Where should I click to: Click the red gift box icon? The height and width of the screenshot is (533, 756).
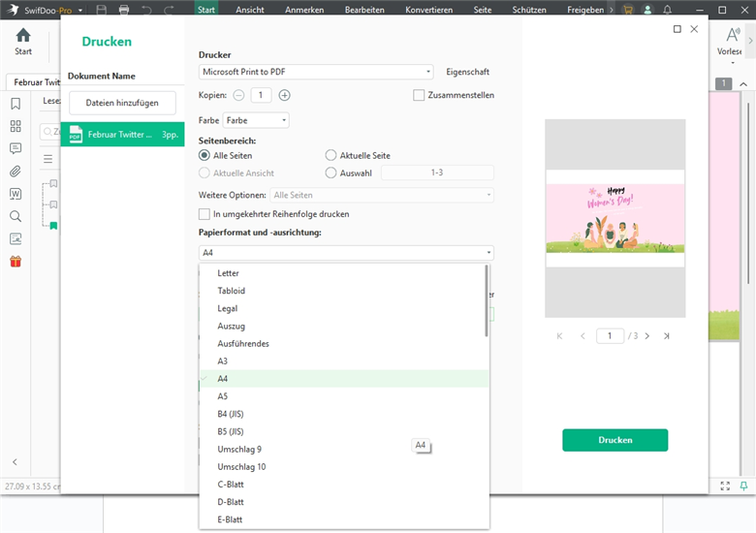click(x=16, y=262)
